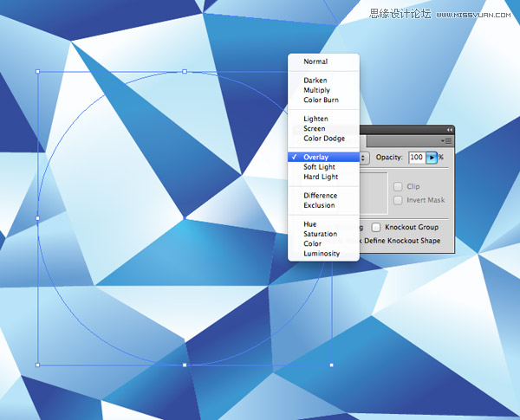Choose the Exclusion blend mode

point(323,205)
